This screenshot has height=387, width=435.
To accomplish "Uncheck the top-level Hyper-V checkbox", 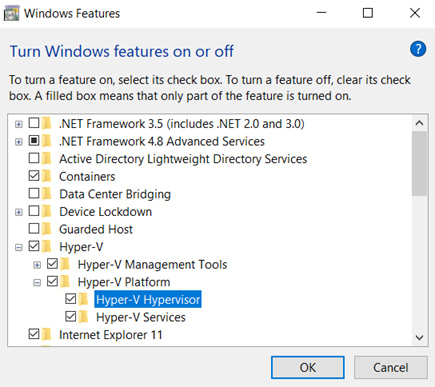I will tap(34, 246).
